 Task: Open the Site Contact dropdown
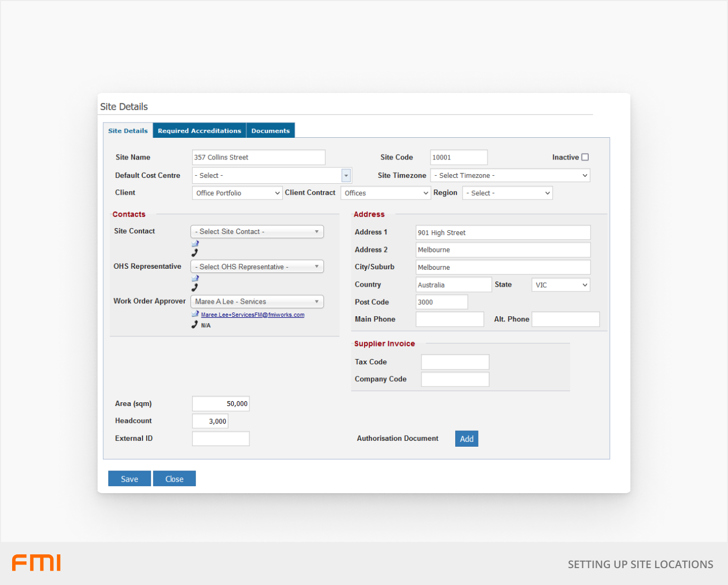[x=257, y=232]
